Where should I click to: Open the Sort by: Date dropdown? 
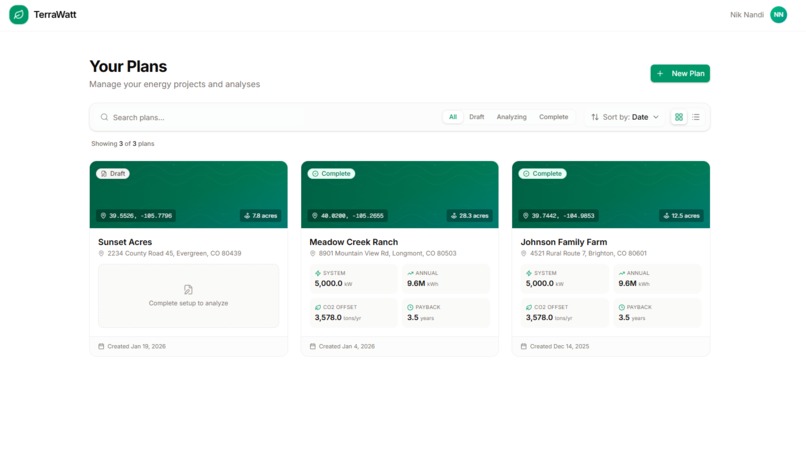(625, 117)
